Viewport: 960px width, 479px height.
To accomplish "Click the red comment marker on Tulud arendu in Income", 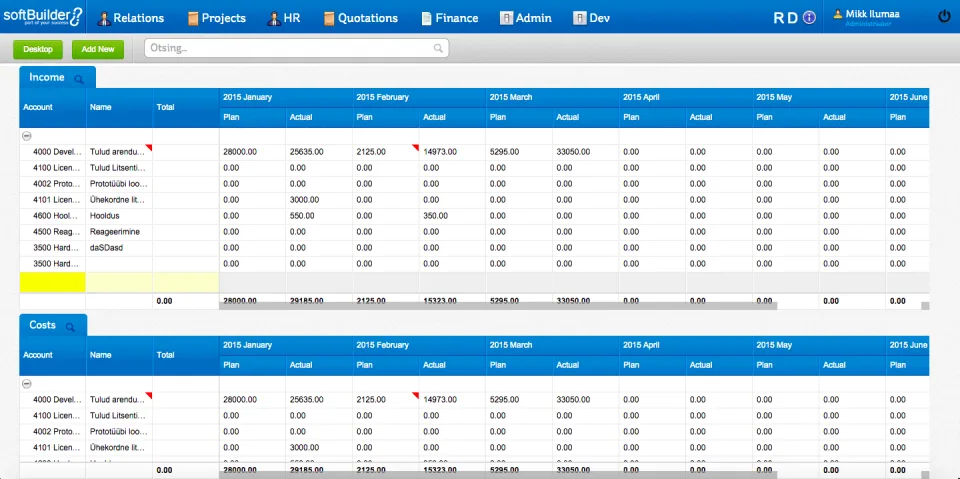I will click(x=149, y=148).
